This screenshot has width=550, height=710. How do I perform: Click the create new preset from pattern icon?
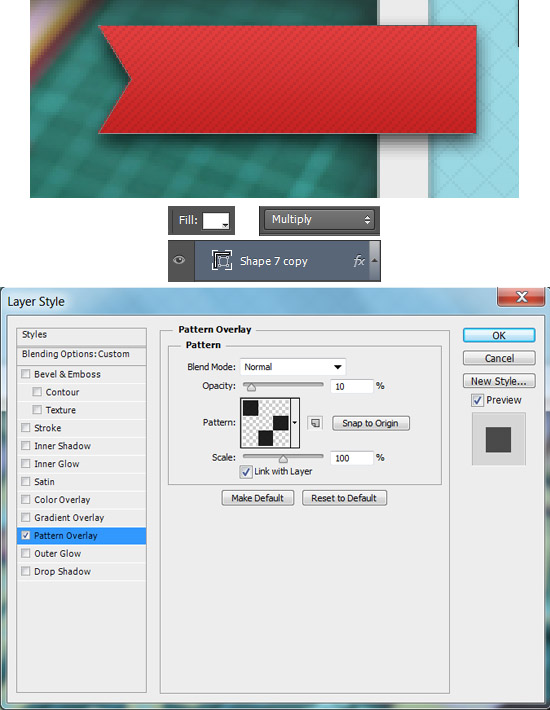(315, 423)
